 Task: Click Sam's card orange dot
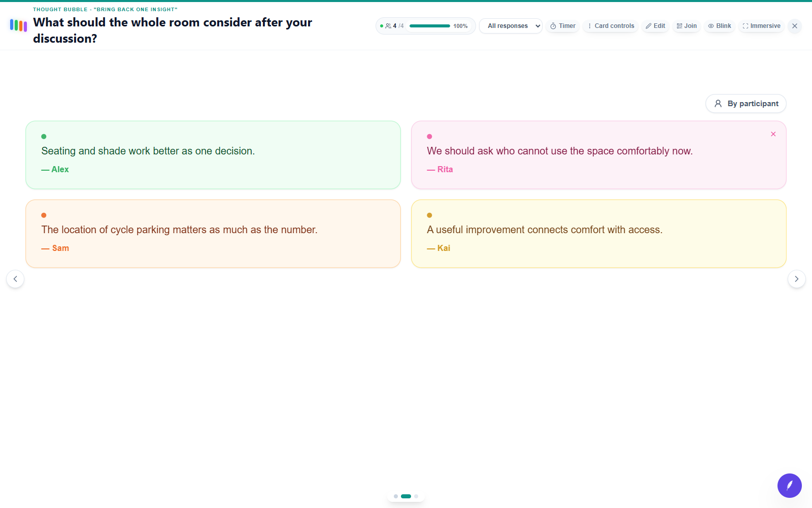44,215
